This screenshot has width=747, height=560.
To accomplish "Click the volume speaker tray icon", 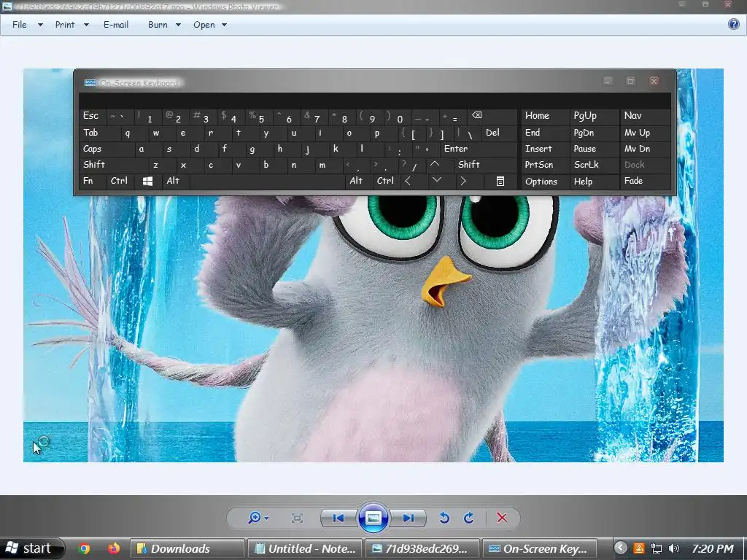I will coord(673,548).
